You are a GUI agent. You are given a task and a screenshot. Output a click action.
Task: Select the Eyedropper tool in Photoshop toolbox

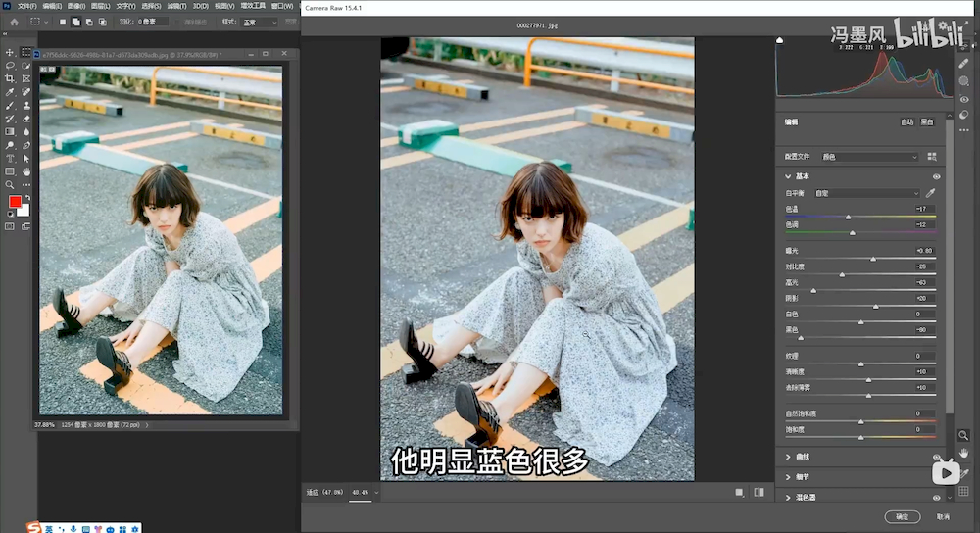(10, 92)
